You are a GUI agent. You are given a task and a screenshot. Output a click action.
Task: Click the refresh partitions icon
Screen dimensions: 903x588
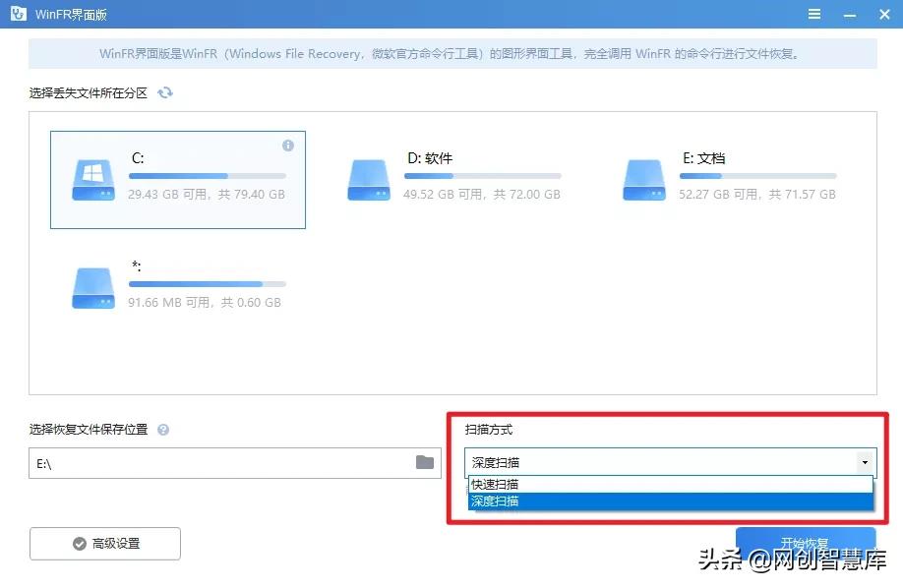click(x=164, y=92)
